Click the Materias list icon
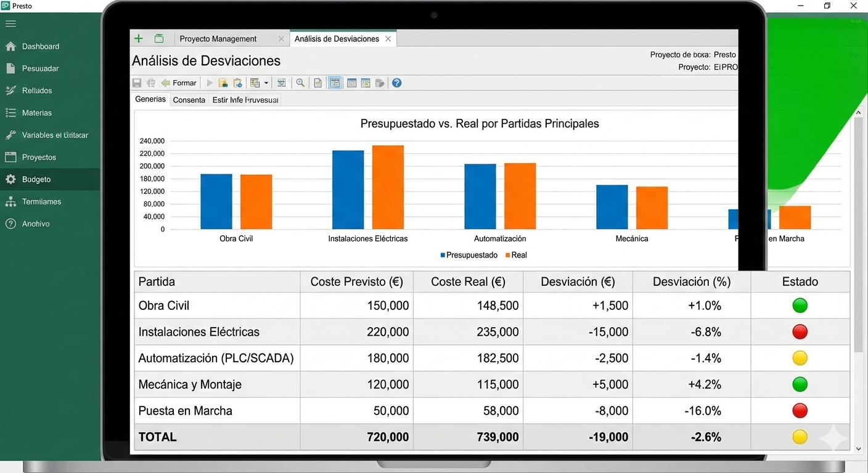The height and width of the screenshot is (473, 868). (x=10, y=113)
